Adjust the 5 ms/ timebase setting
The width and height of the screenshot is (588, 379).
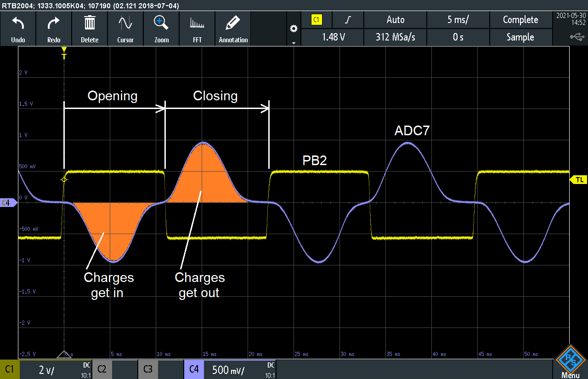458,20
